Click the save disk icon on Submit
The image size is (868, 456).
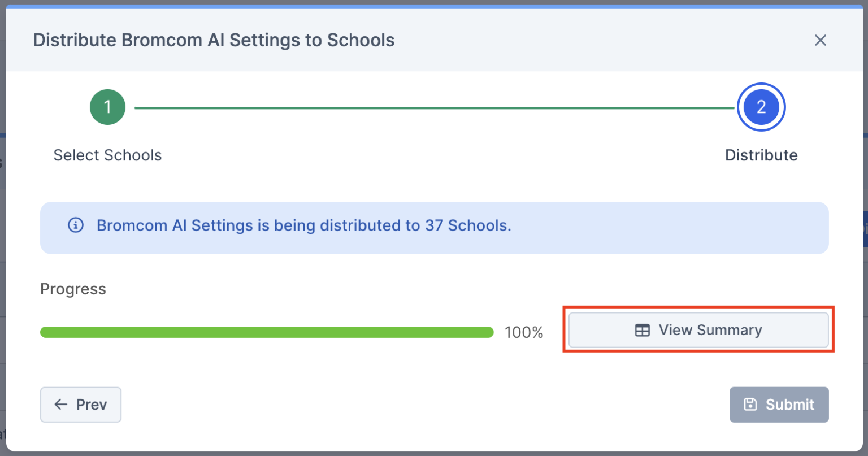(x=750, y=405)
